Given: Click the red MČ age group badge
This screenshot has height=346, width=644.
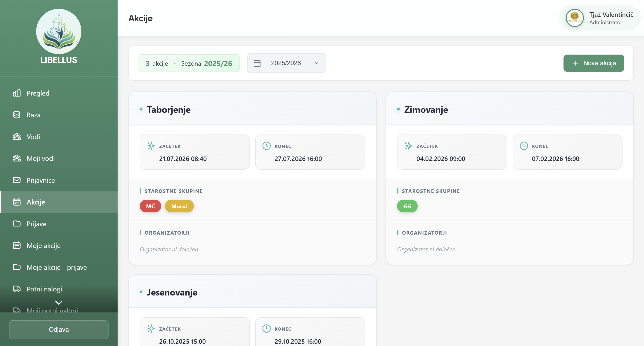Looking at the screenshot, I should coord(151,206).
